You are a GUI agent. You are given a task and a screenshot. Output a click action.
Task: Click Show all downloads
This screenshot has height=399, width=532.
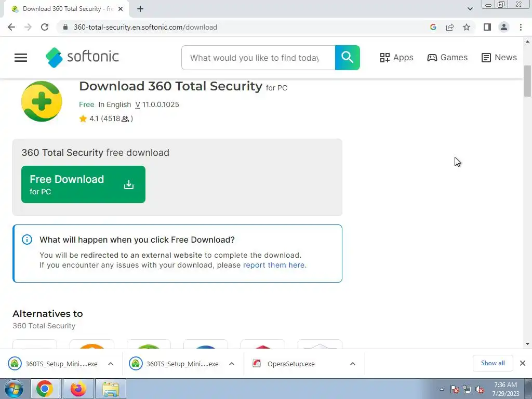[x=493, y=363]
